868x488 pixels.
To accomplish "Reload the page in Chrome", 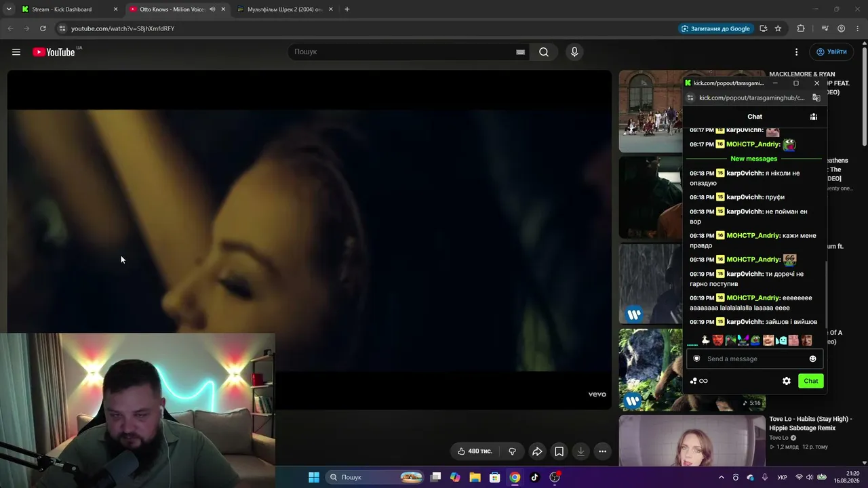I will click(x=43, y=28).
